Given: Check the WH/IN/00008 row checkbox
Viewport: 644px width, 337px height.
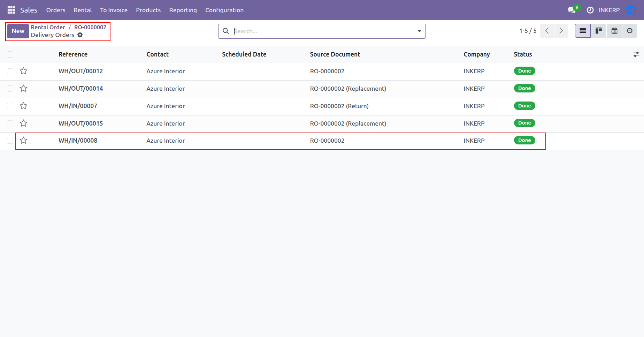Looking at the screenshot, I should [x=10, y=141].
